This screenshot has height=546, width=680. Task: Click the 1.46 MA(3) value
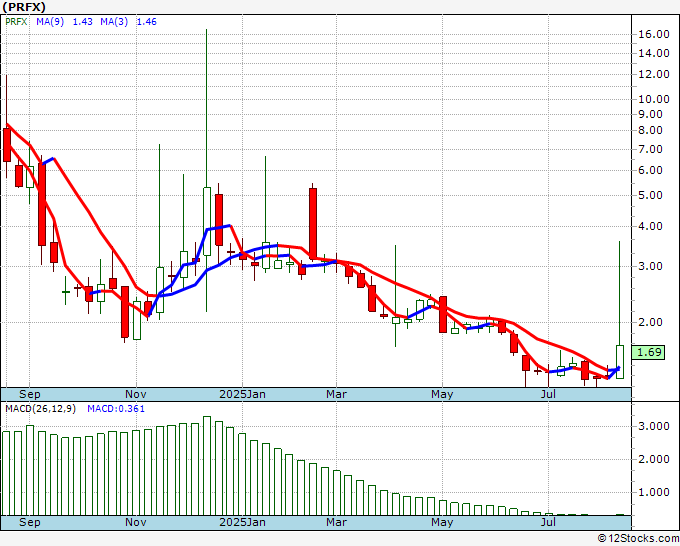(147, 22)
